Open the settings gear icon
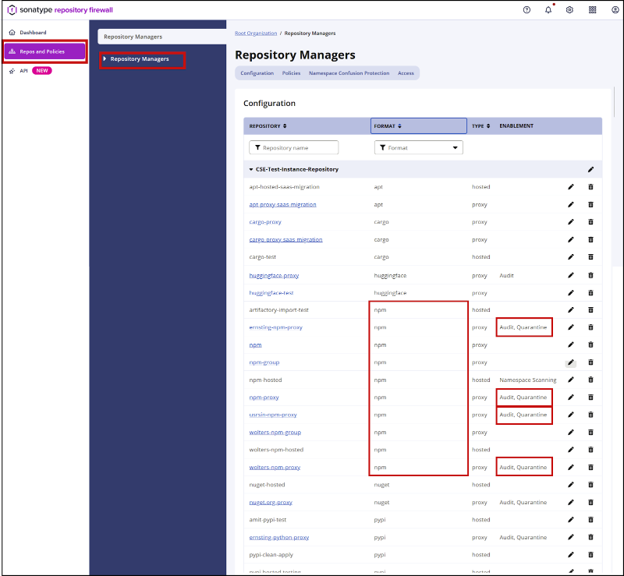This screenshot has width=624, height=576. pos(570,10)
